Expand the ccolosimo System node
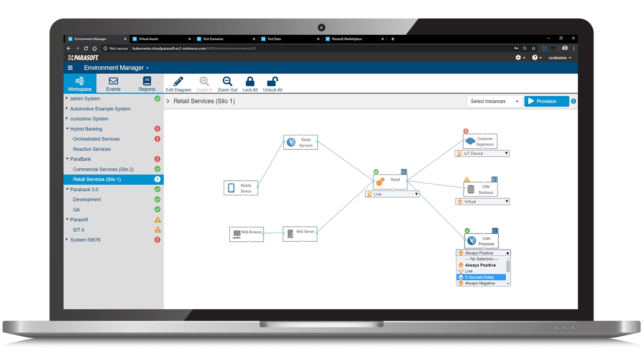Viewport: 644px width, 362px height. [x=67, y=119]
